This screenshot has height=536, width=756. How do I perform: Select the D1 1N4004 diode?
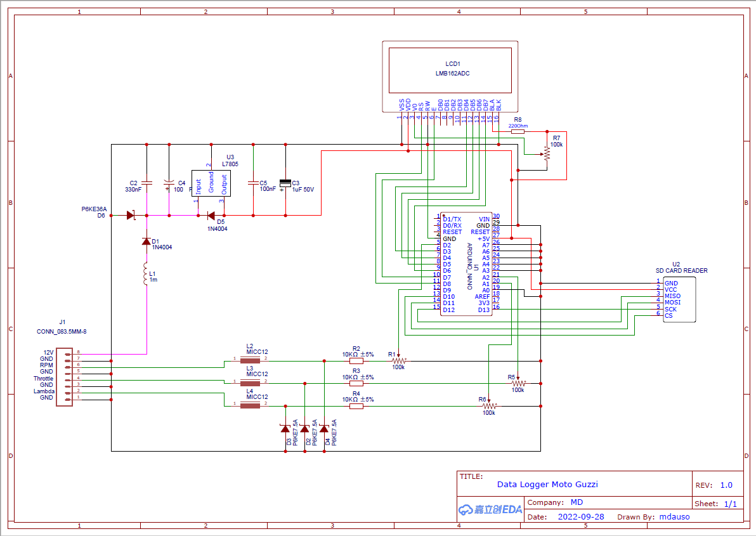pos(147,242)
